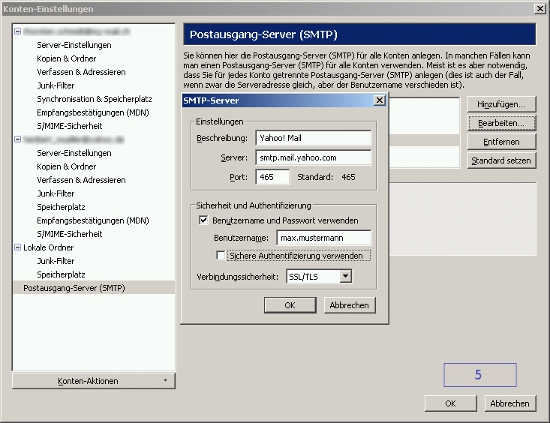The width and height of the screenshot is (550, 423).
Task: Click the Entfernen button
Action: [501, 142]
